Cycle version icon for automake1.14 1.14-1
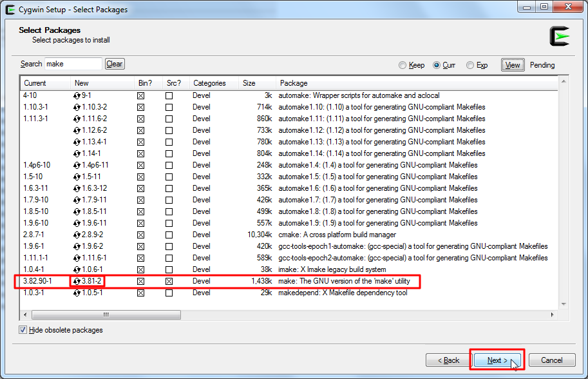Viewport: 588px width, 379px height. (77, 154)
